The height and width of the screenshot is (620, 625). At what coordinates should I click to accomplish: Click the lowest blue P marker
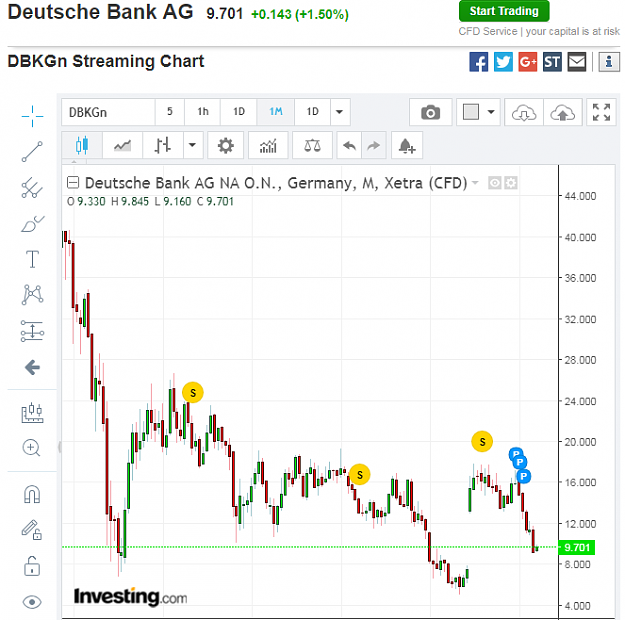pyautogui.click(x=524, y=476)
